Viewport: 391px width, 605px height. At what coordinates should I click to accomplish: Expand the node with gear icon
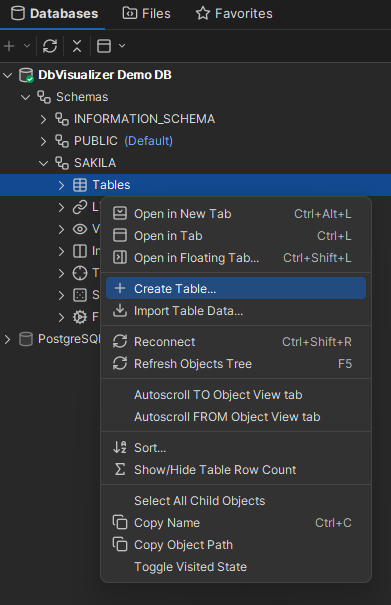[61, 317]
